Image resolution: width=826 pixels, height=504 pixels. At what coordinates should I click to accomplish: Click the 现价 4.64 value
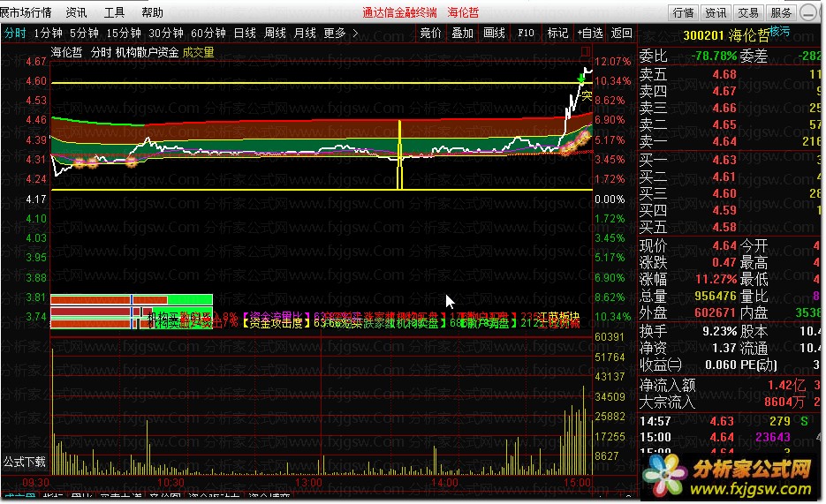click(724, 245)
